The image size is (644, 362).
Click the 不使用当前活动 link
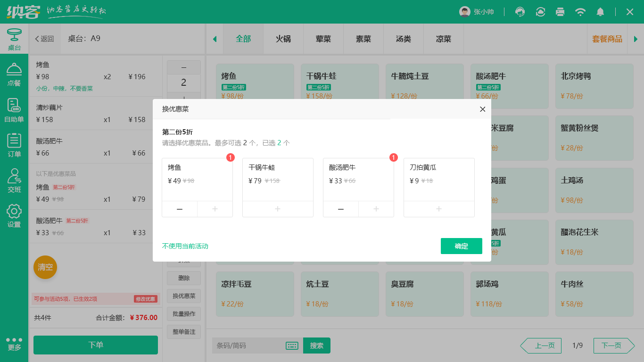pyautogui.click(x=184, y=246)
